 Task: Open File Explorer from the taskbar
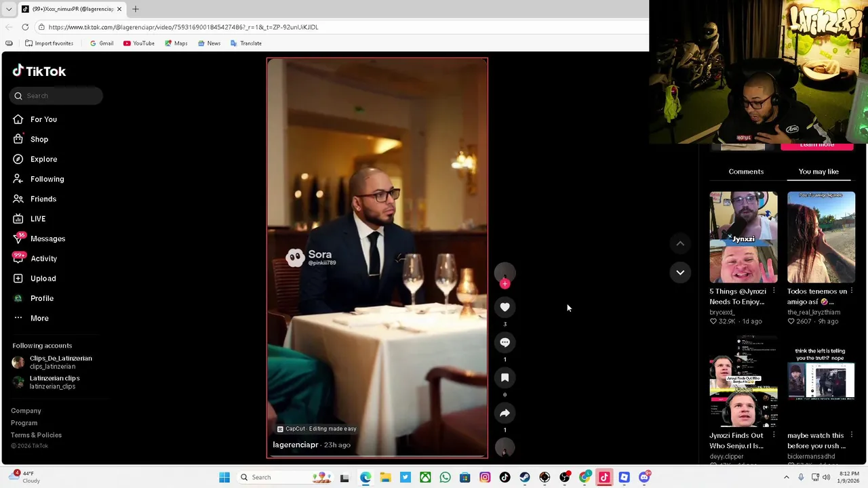point(385,477)
